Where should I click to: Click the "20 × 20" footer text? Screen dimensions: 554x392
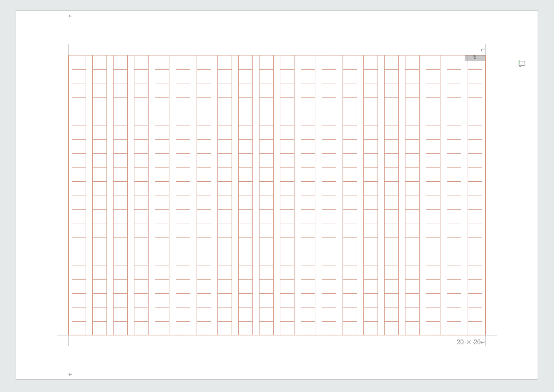click(x=469, y=342)
